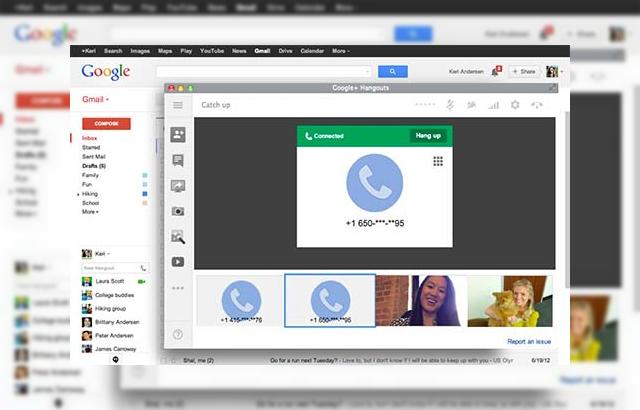Open the Hangouts chat panel icon
Image resolution: width=640 pixels, height=410 pixels.
[178, 160]
